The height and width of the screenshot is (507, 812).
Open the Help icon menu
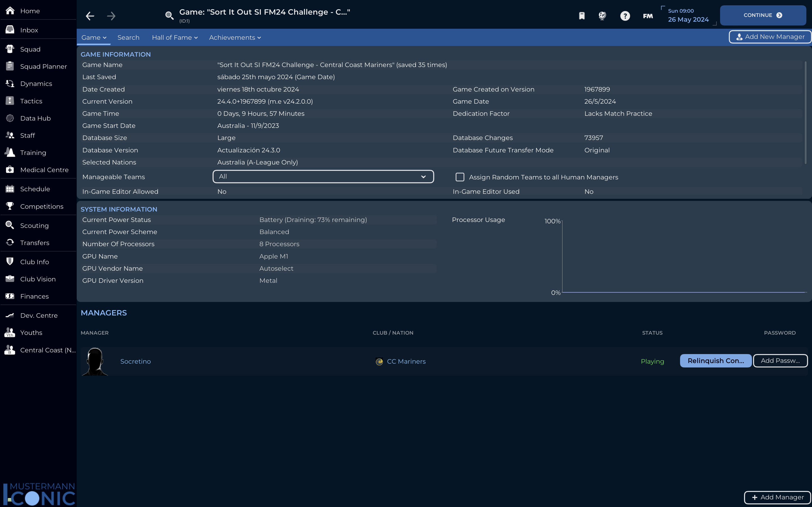625,15
